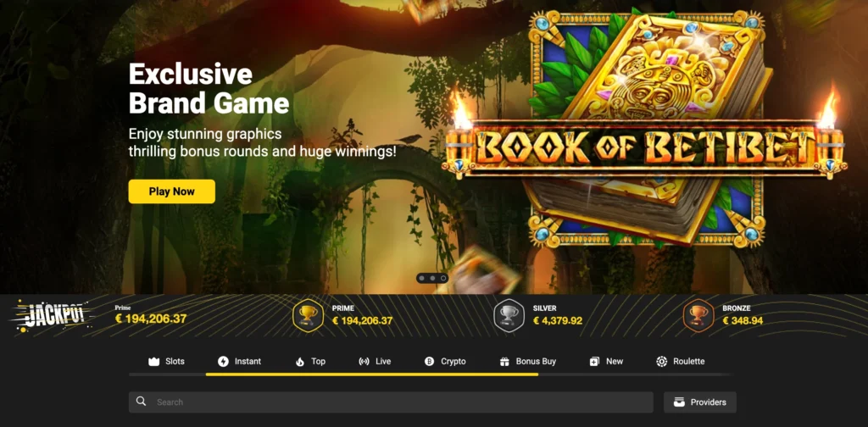Open the Providers filter dropdown

pos(699,402)
